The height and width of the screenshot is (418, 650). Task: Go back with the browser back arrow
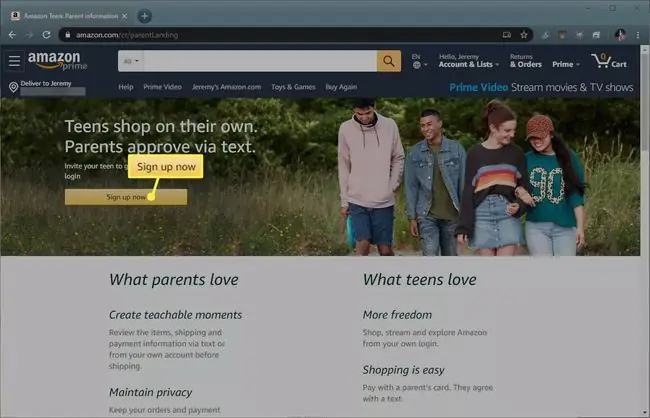tap(12, 35)
